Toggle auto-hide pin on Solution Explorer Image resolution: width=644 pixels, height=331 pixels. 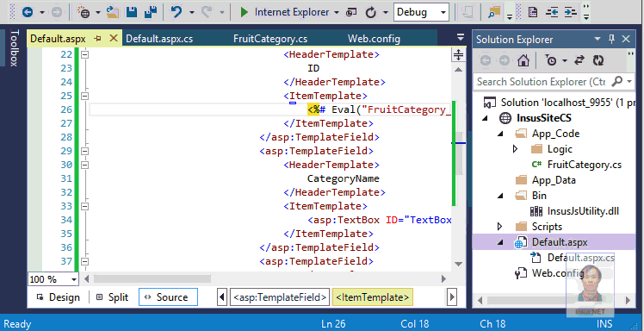pos(611,39)
